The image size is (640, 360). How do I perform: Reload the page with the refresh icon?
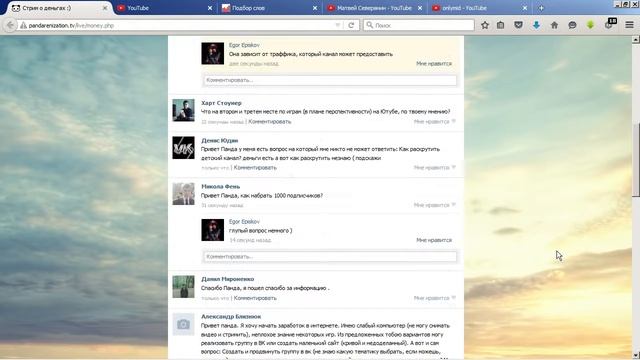point(351,25)
